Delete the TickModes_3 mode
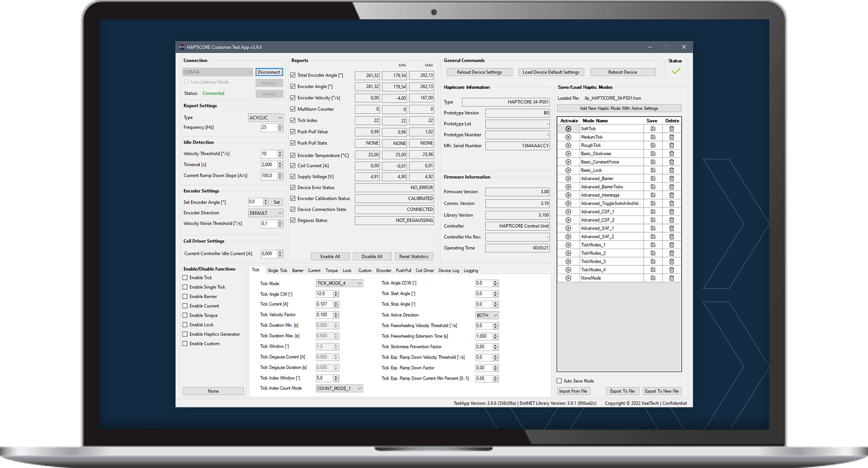868x468 pixels. click(x=672, y=261)
